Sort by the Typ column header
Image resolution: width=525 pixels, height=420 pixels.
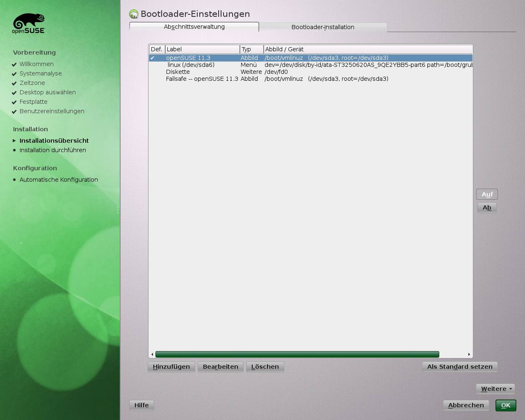tap(252, 49)
